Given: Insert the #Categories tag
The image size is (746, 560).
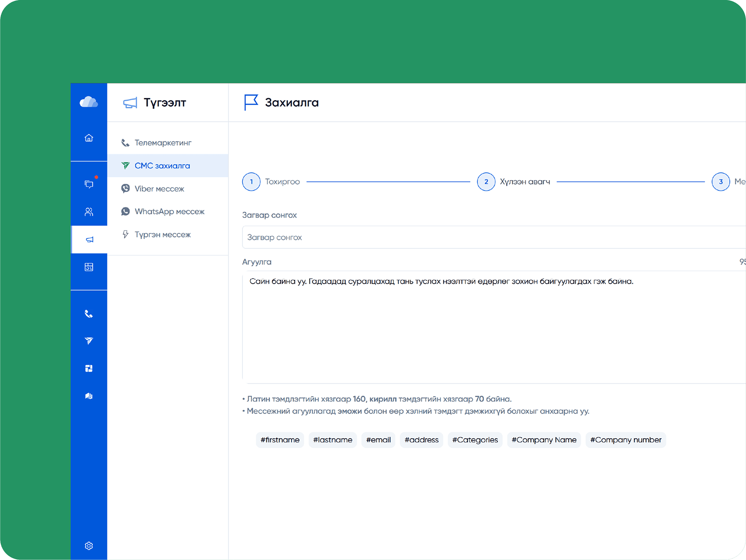Looking at the screenshot, I should coord(475,440).
